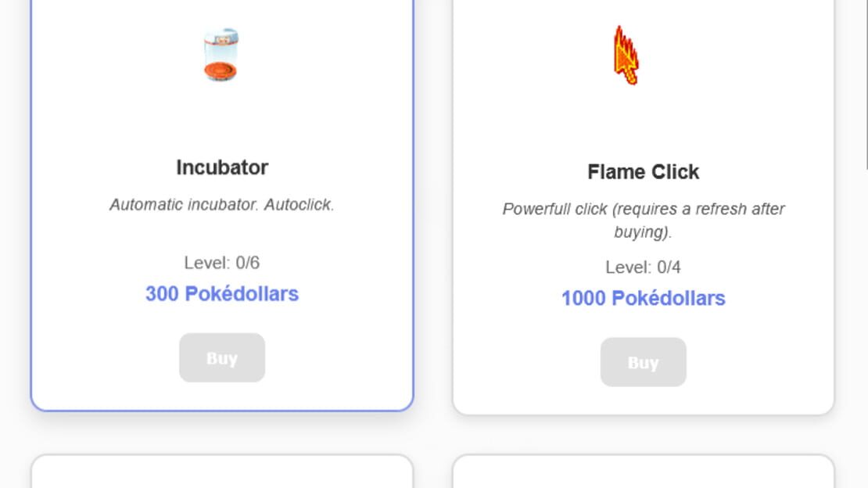Click the orange base of Incubator image

[x=221, y=71]
